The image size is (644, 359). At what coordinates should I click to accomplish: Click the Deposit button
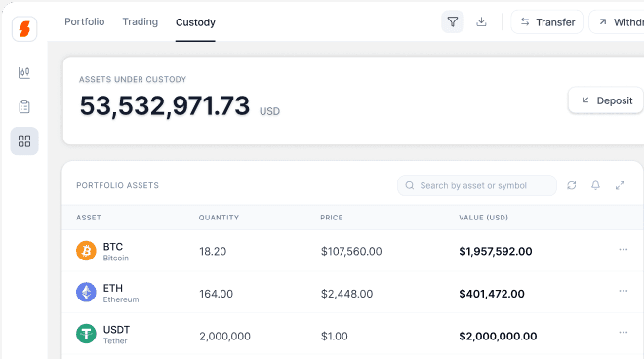pyautogui.click(x=606, y=100)
